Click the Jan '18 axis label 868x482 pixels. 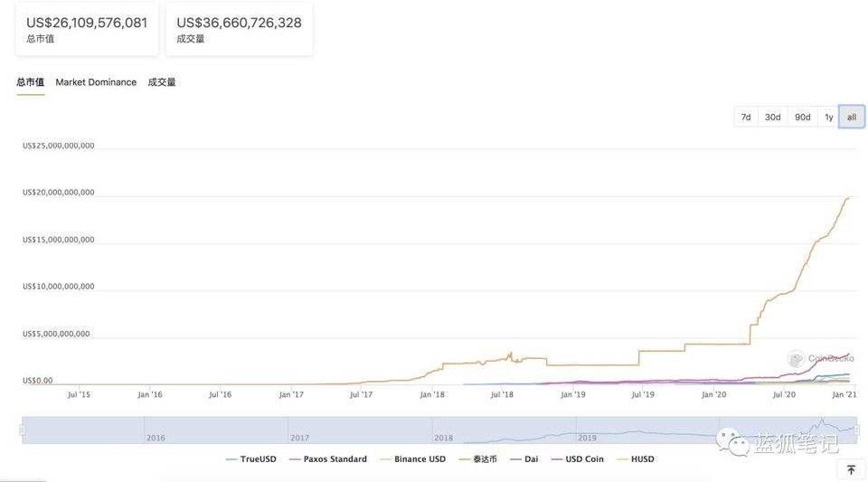(432, 394)
